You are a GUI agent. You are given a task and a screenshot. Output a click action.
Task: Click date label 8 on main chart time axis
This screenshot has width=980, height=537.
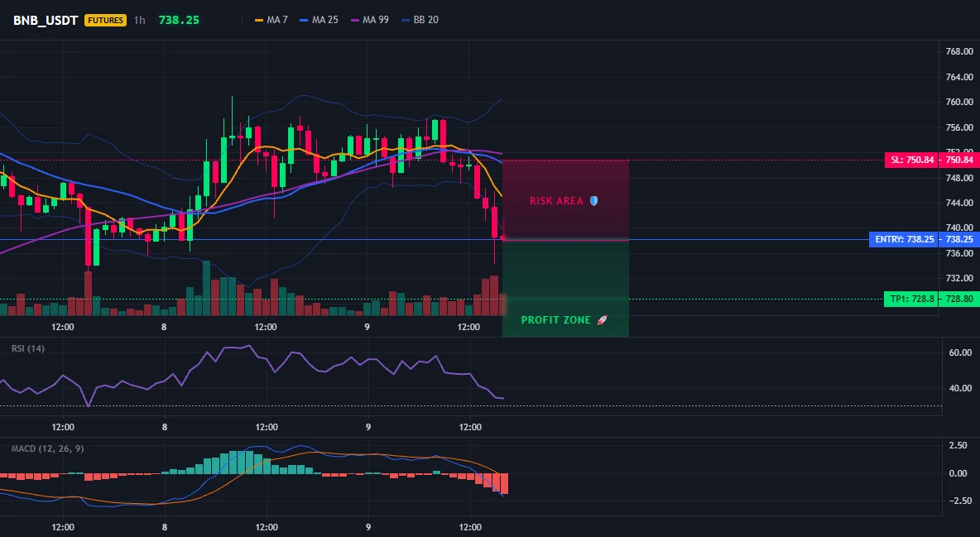tap(164, 327)
